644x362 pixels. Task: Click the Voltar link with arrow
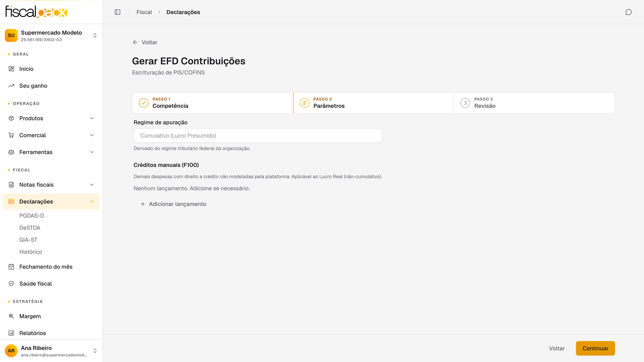(x=145, y=42)
